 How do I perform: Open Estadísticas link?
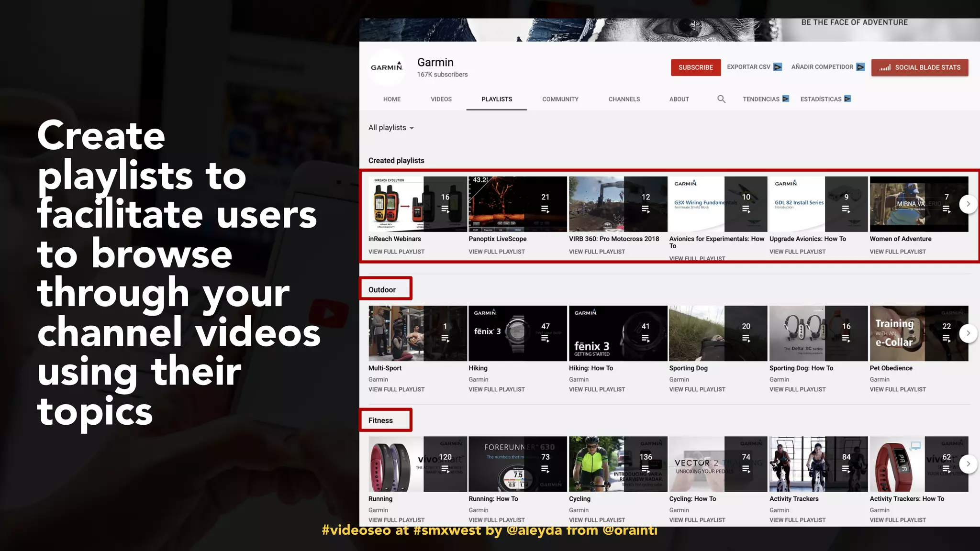click(825, 99)
